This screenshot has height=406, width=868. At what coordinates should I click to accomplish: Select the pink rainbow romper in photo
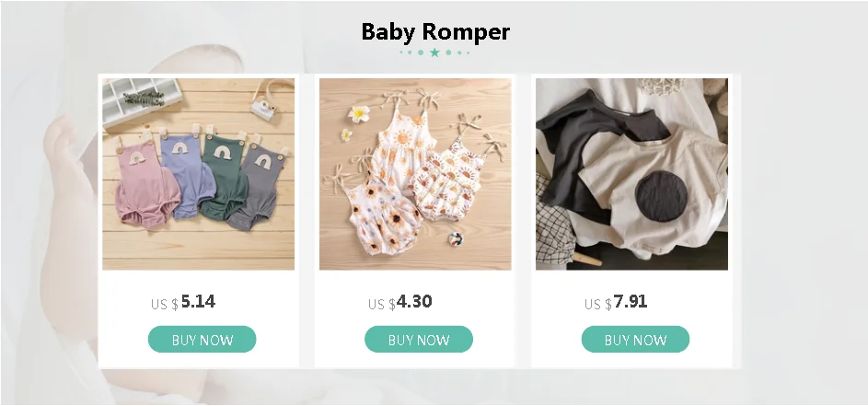(x=146, y=183)
